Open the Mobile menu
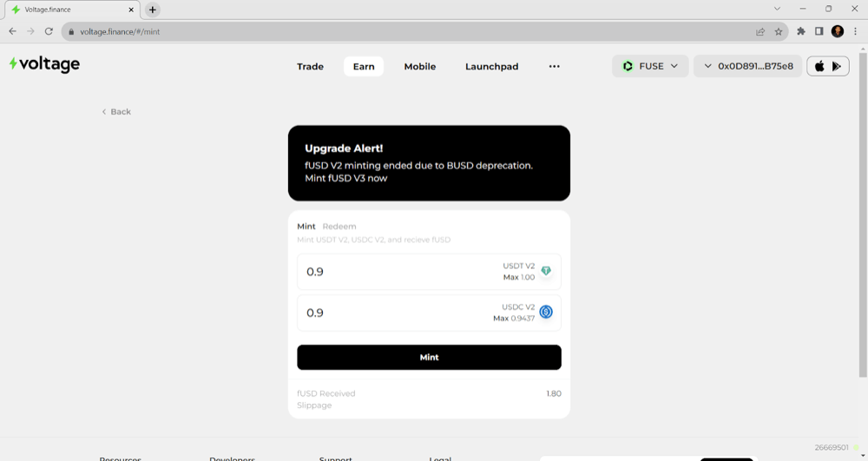 click(419, 66)
